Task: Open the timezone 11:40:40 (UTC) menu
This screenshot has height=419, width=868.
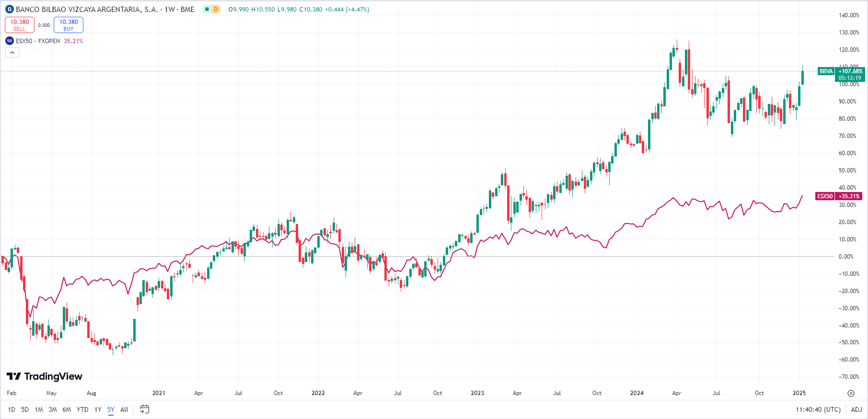Action: point(818,409)
